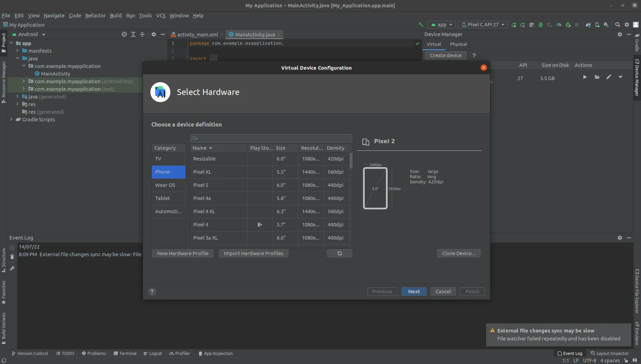641x364 pixels.
Task: Edit the virtual device with pencil icon
Action: (609, 77)
